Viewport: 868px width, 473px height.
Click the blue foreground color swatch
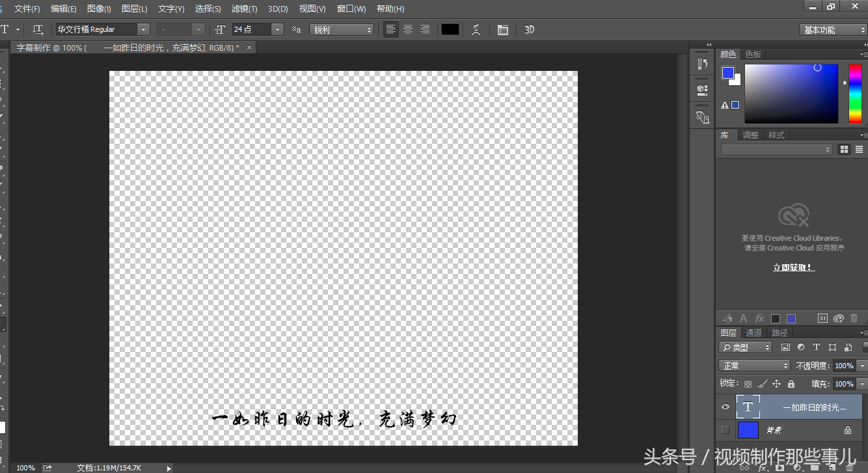click(x=728, y=73)
